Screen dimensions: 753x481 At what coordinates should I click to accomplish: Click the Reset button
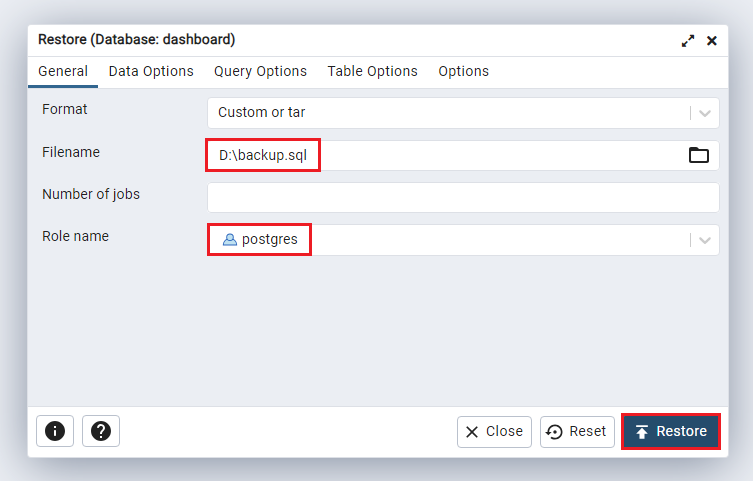tap(577, 431)
